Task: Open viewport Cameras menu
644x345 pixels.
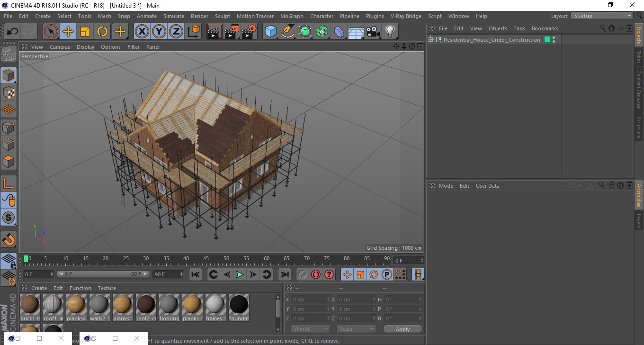Action: 60,47
